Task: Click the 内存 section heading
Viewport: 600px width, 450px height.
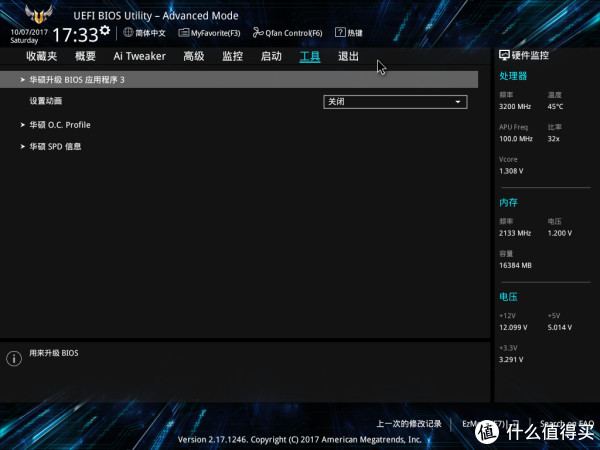Action: pyautogui.click(x=508, y=202)
